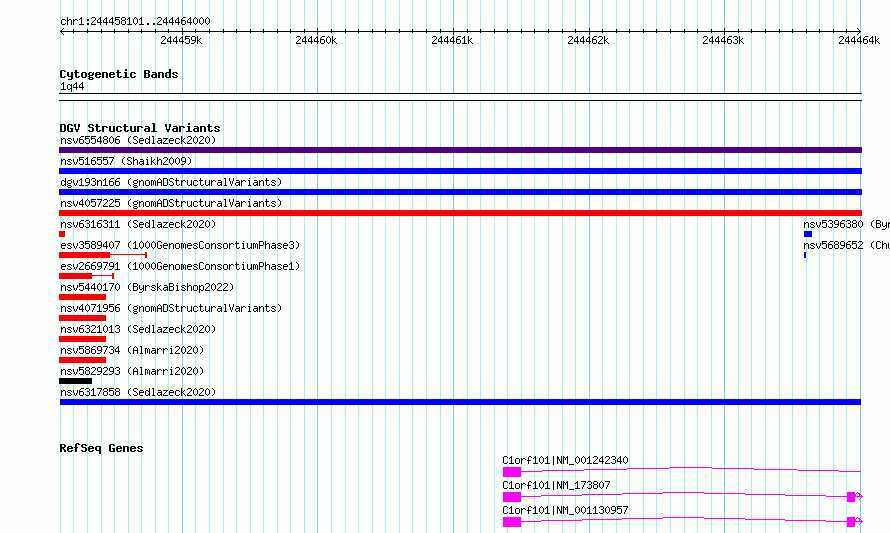Click the dark purple nsv6554806 variant bar
Screen dimensions: 890x533
pyautogui.click(x=460, y=150)
